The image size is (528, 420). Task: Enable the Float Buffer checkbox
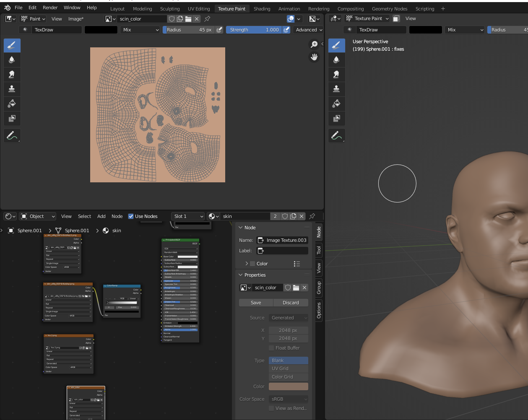(x=271, y=348)
